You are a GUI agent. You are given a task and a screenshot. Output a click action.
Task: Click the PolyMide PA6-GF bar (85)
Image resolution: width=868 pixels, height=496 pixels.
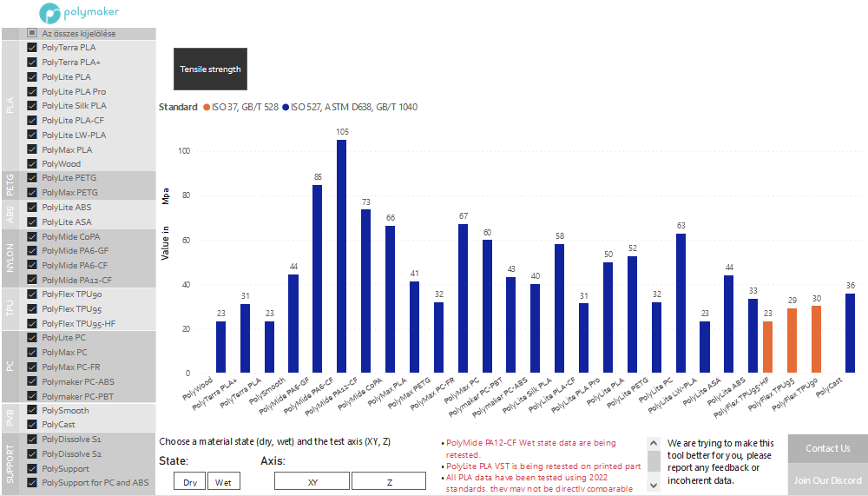pos(317,279)
